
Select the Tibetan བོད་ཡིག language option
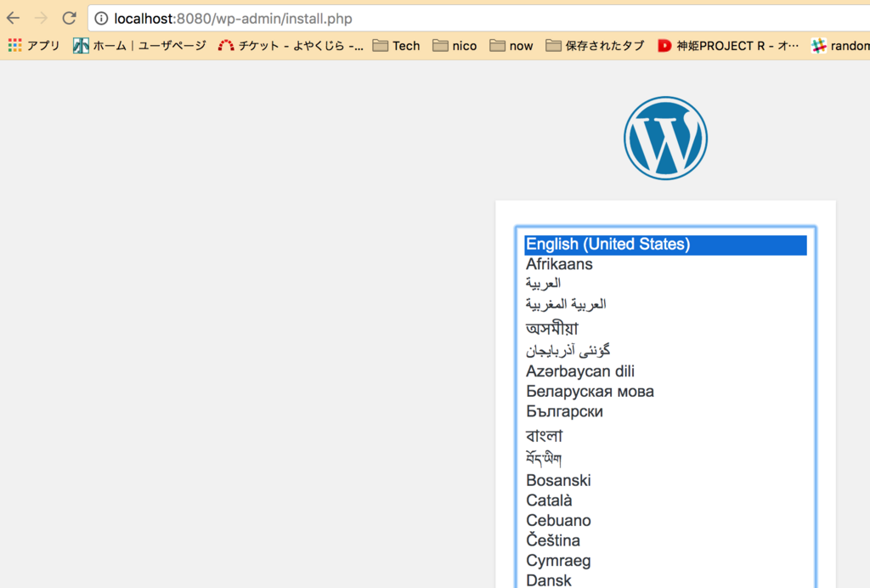point(665,459)
